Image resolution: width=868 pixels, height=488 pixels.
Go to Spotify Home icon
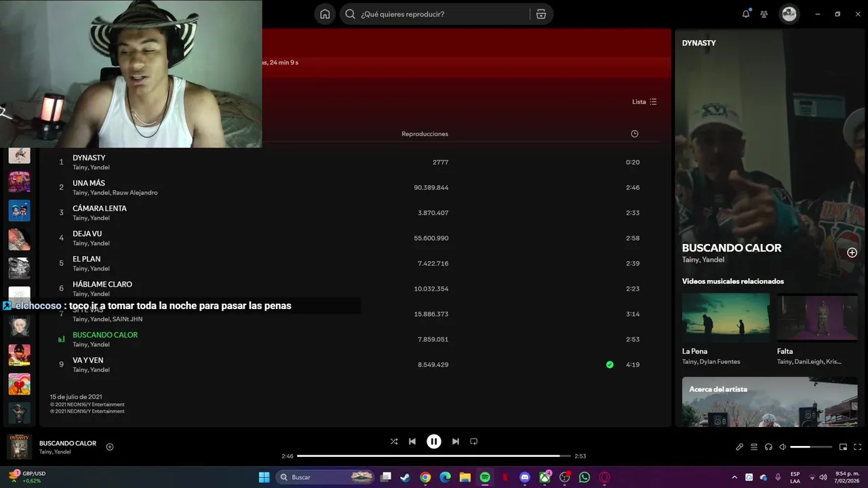click(x=325, y=14)
